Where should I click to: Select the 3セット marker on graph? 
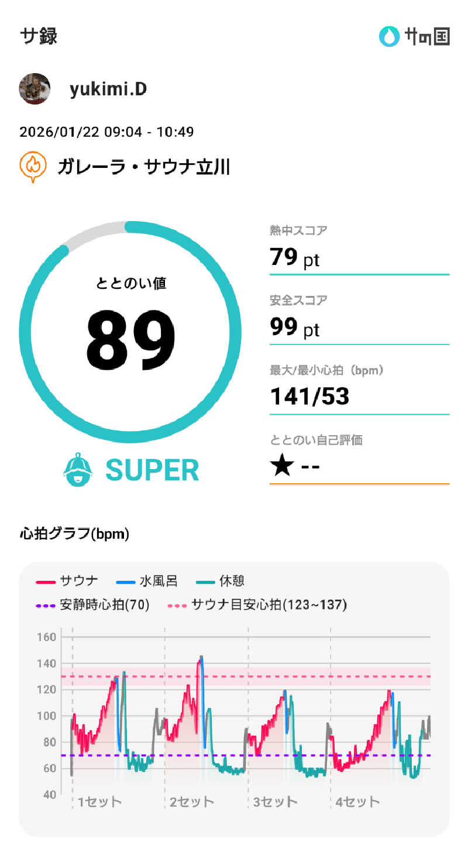275,801
